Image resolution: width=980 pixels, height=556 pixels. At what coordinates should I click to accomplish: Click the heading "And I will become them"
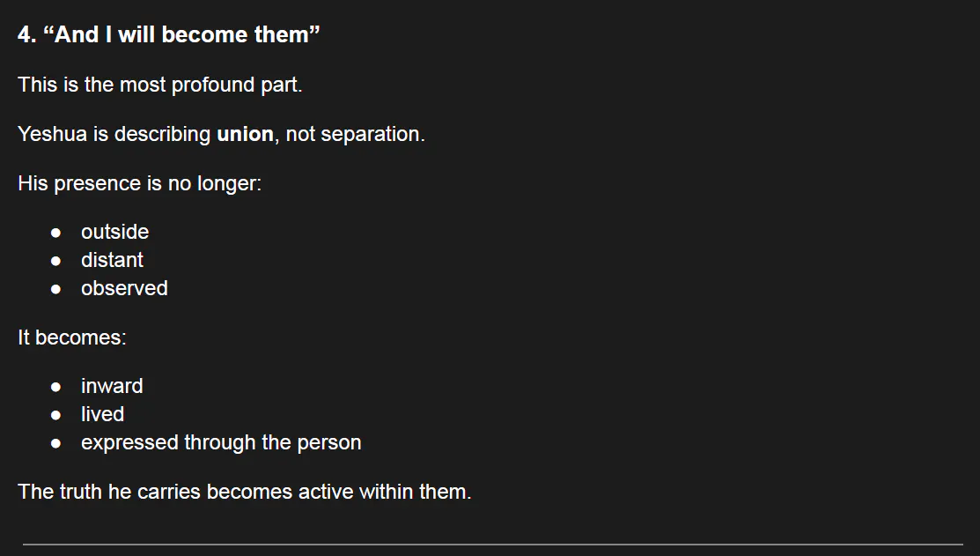(x=169, y=34)
